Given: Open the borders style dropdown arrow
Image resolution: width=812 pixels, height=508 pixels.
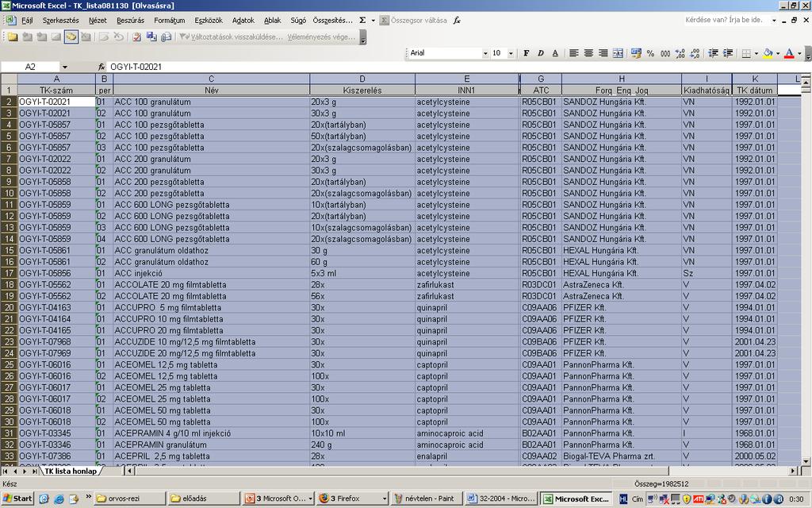Looking at the screenshot, I should (756, 53).
